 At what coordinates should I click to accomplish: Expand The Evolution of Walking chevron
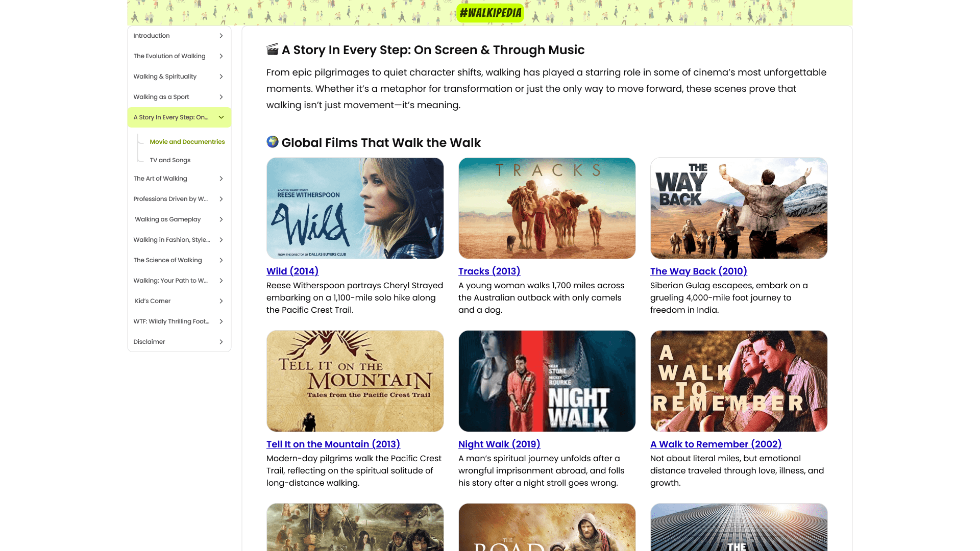point(221,56)
